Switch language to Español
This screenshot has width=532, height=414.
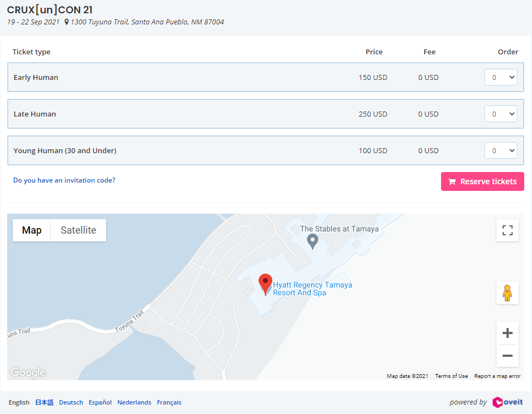tap(100, 402)
